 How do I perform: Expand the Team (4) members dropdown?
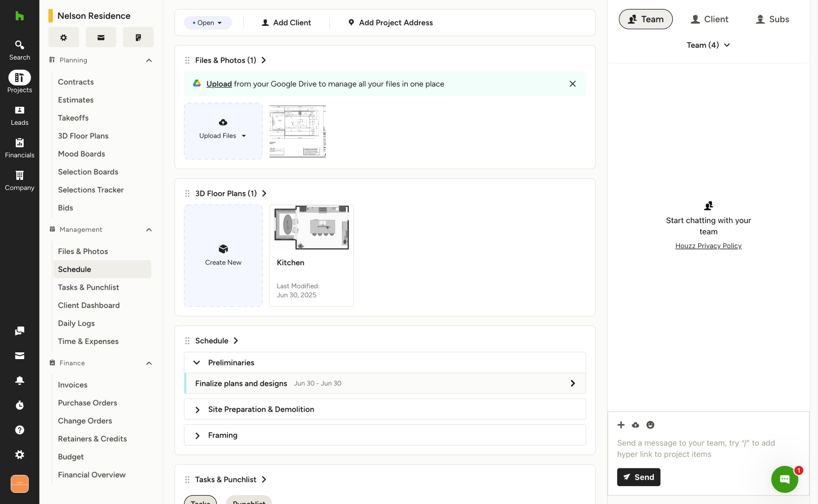coord(708,45)
